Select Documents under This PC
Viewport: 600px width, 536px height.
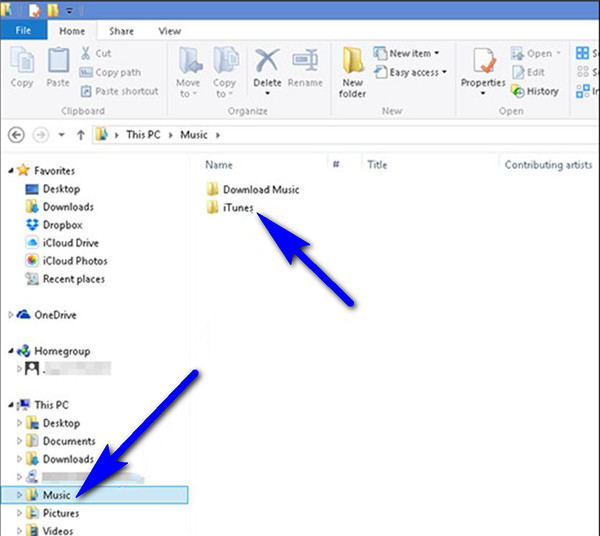(x=61, y=441)
